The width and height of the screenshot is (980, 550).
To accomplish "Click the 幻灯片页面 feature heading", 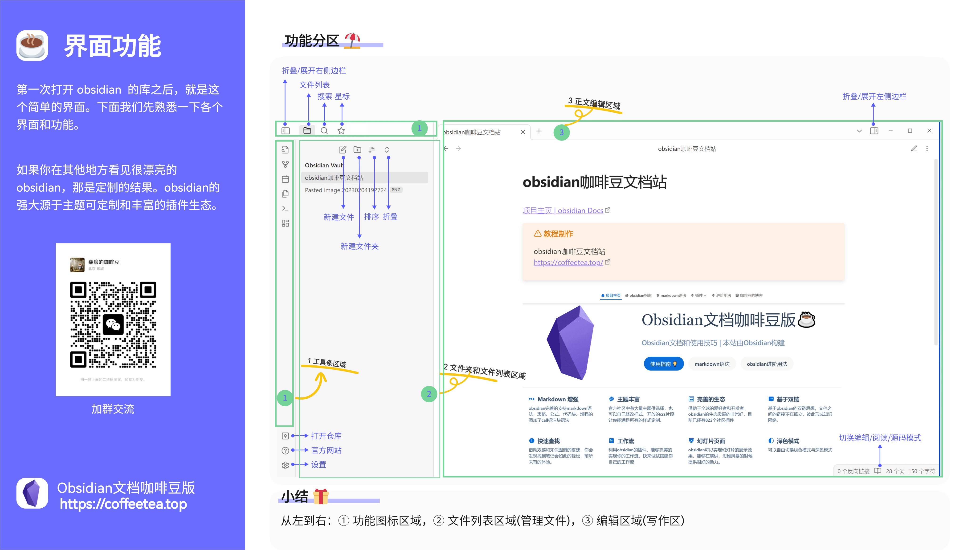I will click(x=711, y=441).
